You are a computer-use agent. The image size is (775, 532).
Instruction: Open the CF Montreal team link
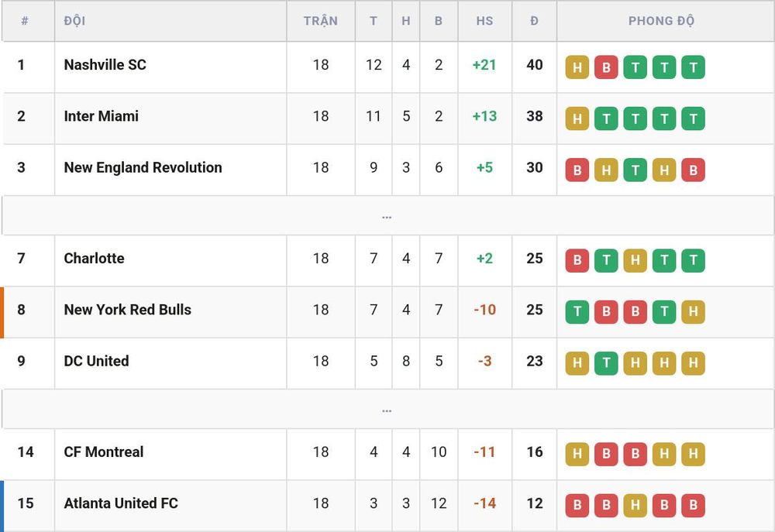click(104, 452)
